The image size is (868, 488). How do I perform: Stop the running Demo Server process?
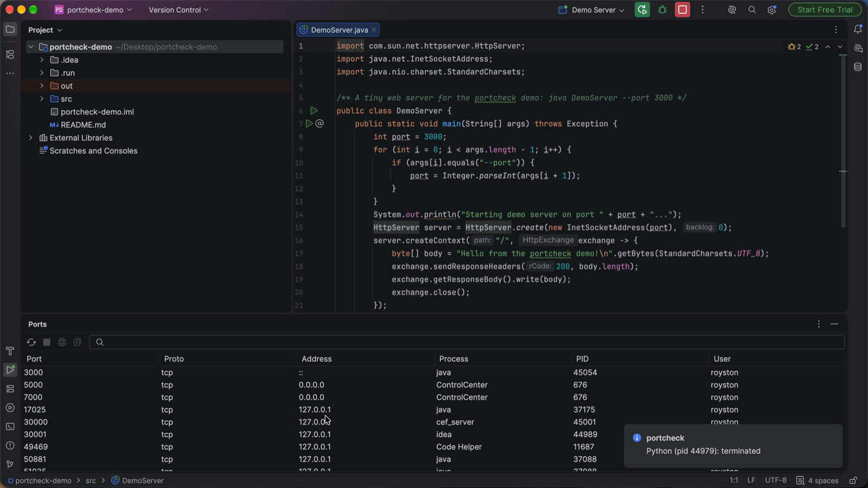click(x=682, y=10)
